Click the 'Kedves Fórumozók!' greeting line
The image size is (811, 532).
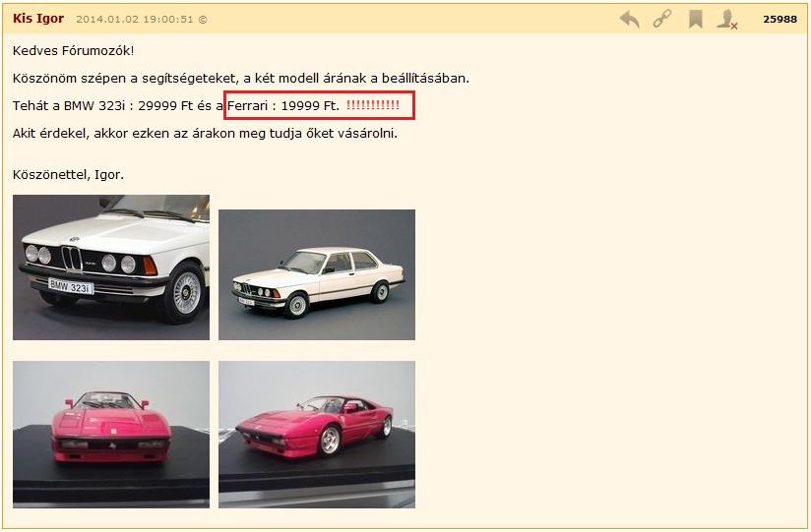coord(74,50)
